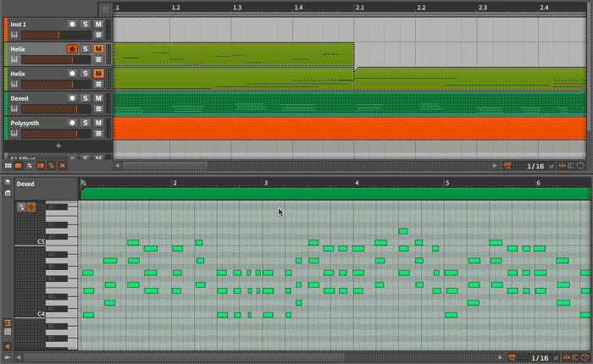Viewport: 593px width, 364px height.
Task: Unmute the second Helix track
Action: coord(98,74)
